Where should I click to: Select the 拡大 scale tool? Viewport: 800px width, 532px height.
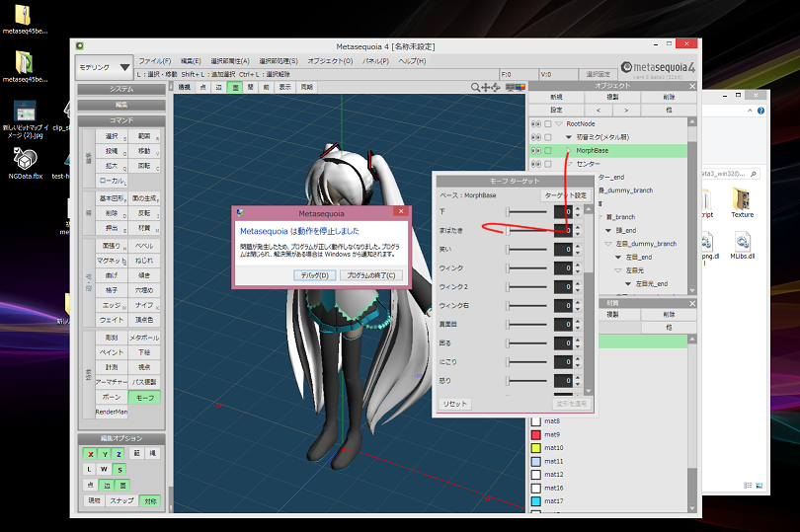click(x=112, y=166)
